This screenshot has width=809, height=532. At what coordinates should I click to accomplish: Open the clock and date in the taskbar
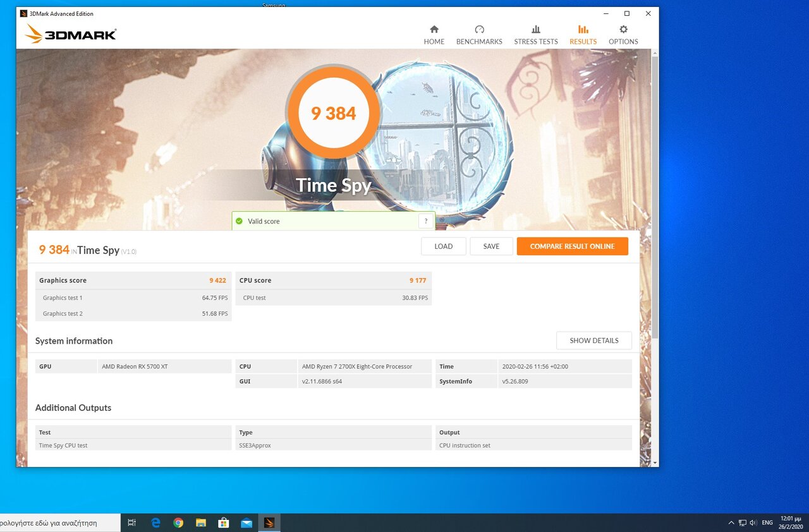(791, 523)
